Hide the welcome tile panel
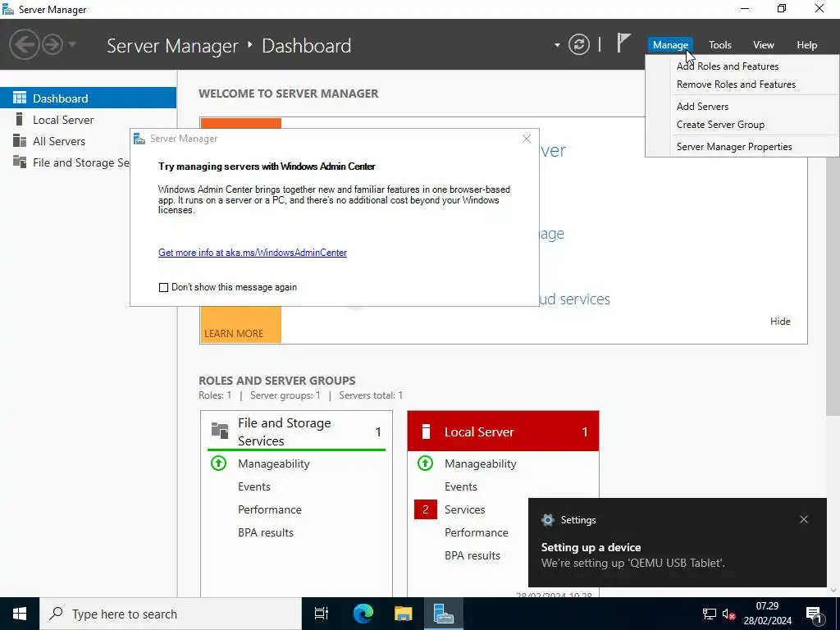This screenshot has height=630, width=840. (x=780, y=322)
